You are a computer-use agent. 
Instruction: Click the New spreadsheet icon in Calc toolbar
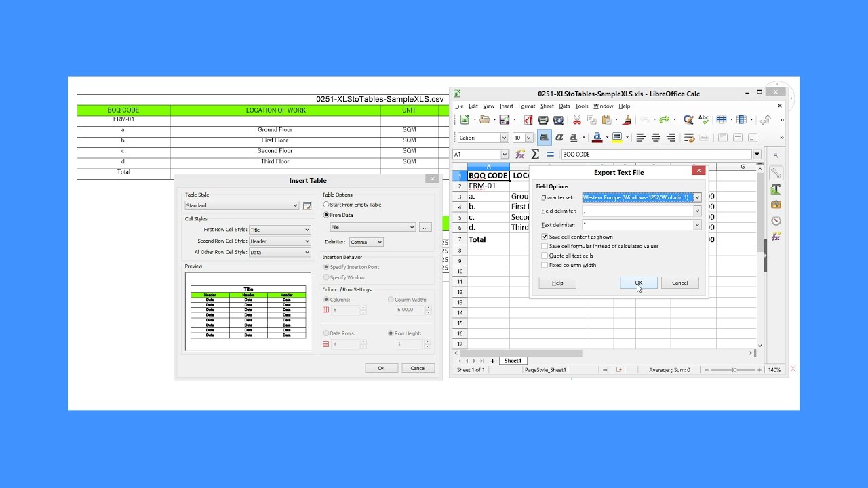(x=465, y=120)
